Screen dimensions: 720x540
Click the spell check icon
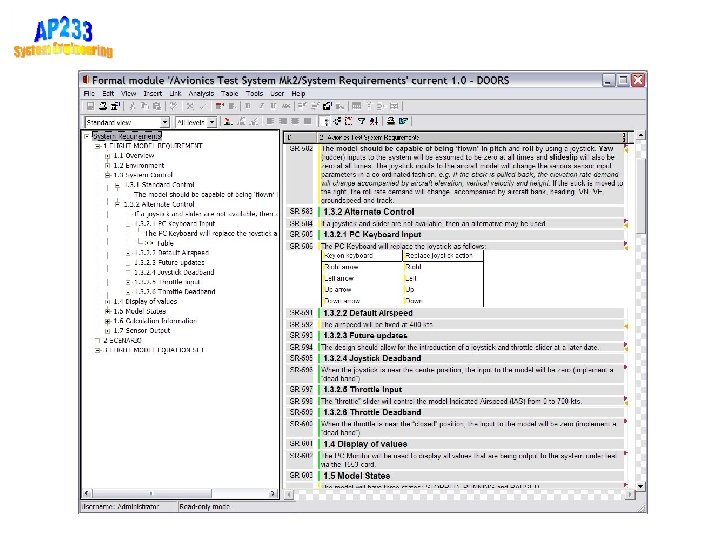click(x=173, y=106)
